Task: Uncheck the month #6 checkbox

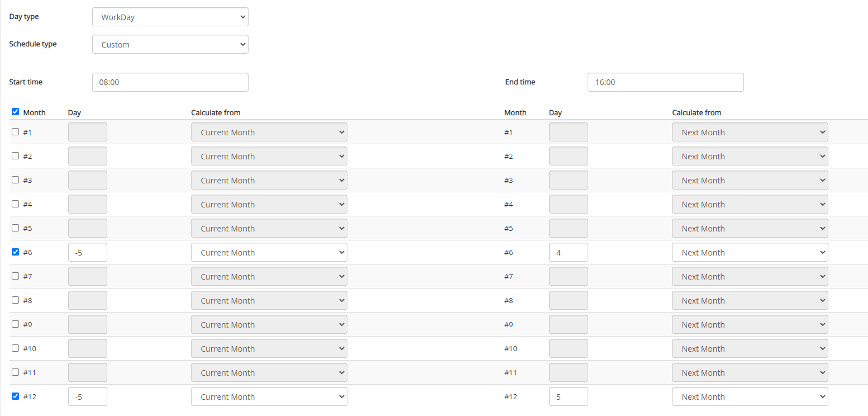Action: click(x=15, y=252)
